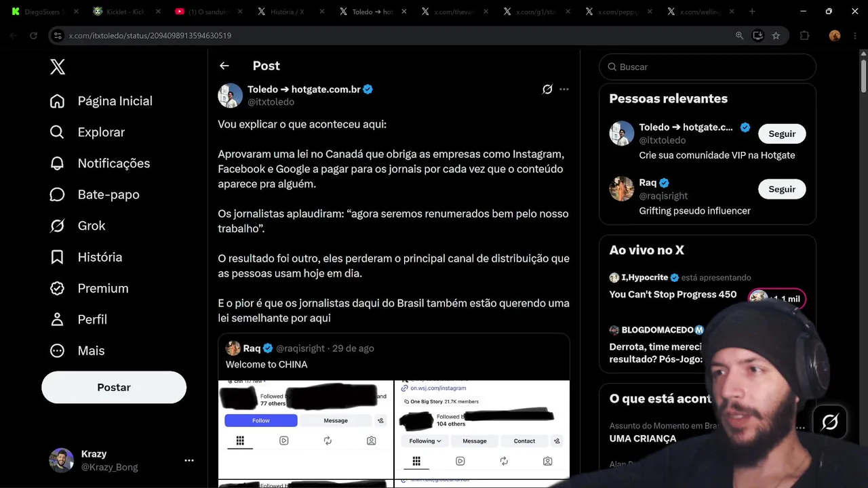The height and width of the screenshot is (488, 868).
Task: Open the Chrome three-dot menu
Action: (x=855, y=36)
